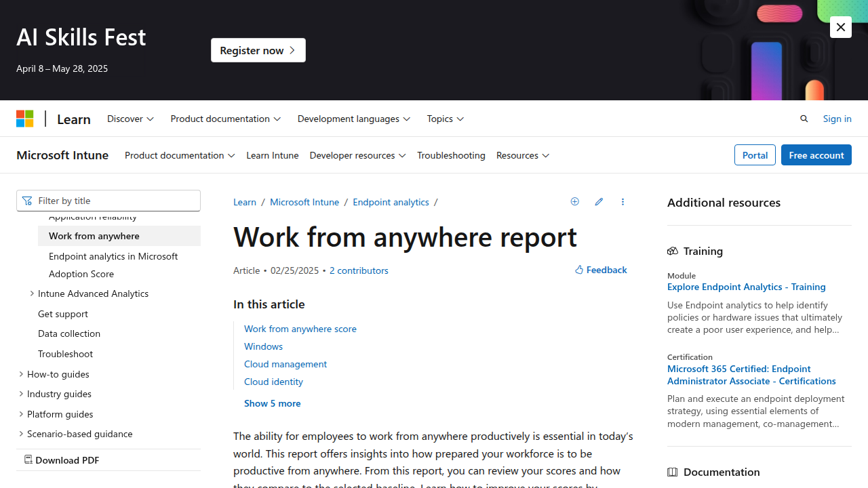Click the Portal button
This screenshot has width=868, height=488.
point(755,155)
